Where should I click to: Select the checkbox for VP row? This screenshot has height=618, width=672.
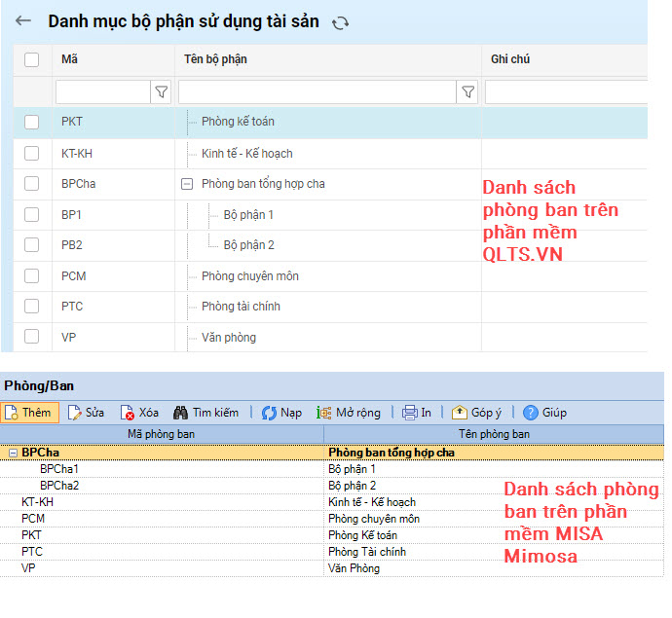(32, 338)
